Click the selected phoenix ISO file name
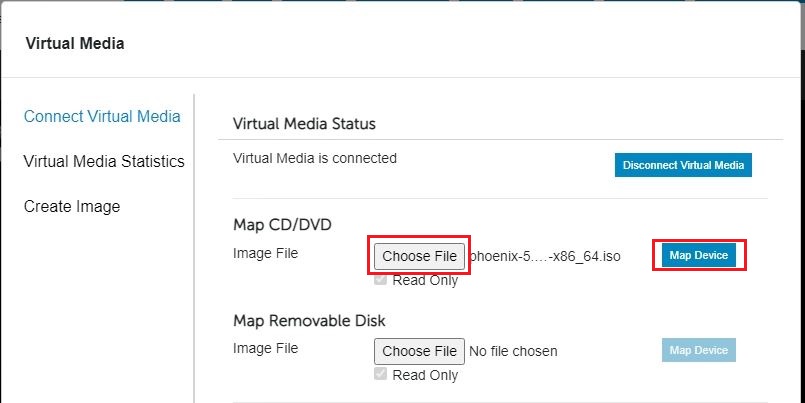The height and width of the screenshot is (403, 805). pos(545,256)
